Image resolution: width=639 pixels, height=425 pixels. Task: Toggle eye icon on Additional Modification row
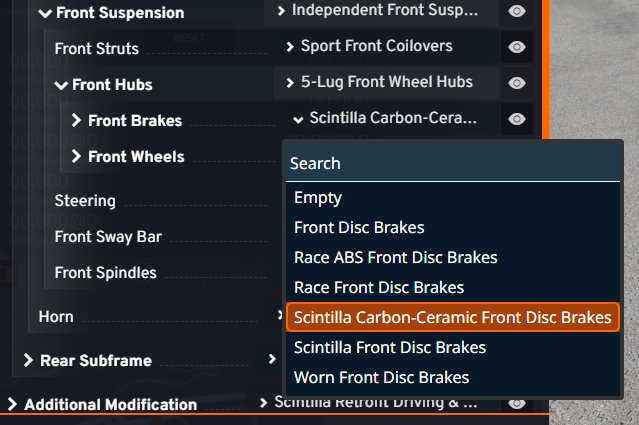[x=516, y=404]
